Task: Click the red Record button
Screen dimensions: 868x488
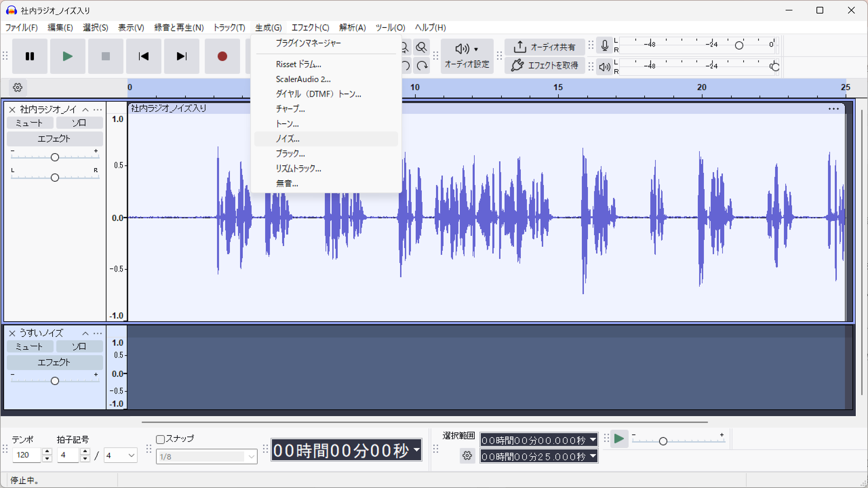Action: click(222, 56)
